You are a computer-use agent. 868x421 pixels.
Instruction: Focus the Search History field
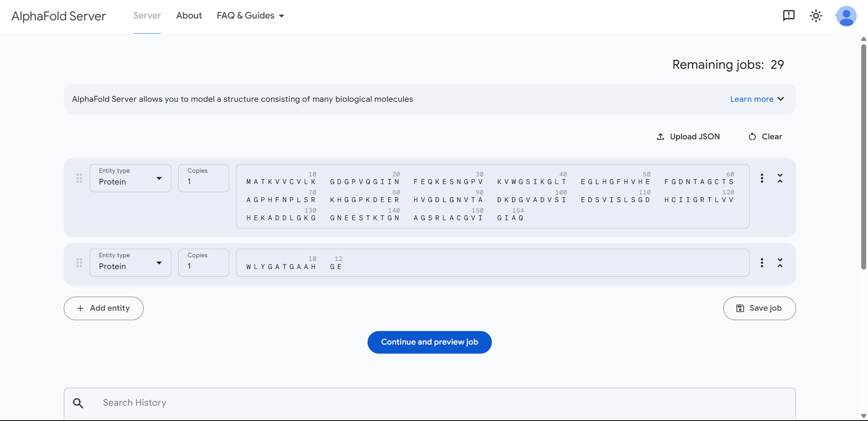[x=429, y=403]
